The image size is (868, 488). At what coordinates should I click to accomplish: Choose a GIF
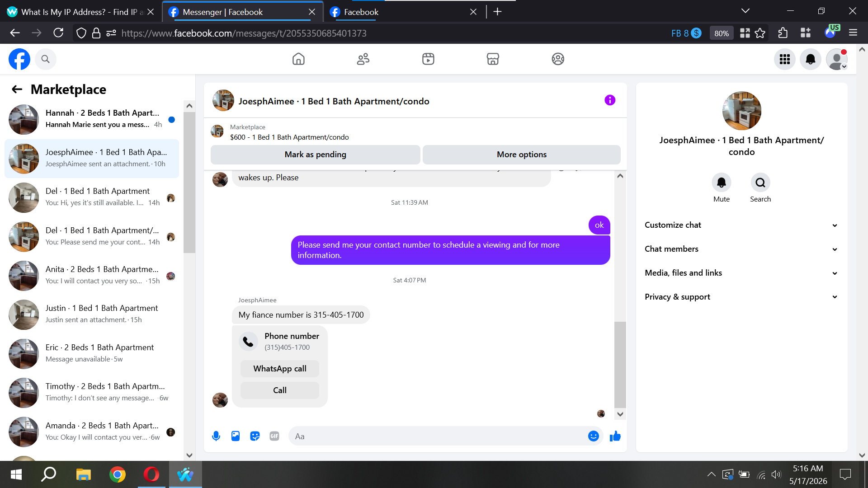pyautogui.click(x=274, y=436)
